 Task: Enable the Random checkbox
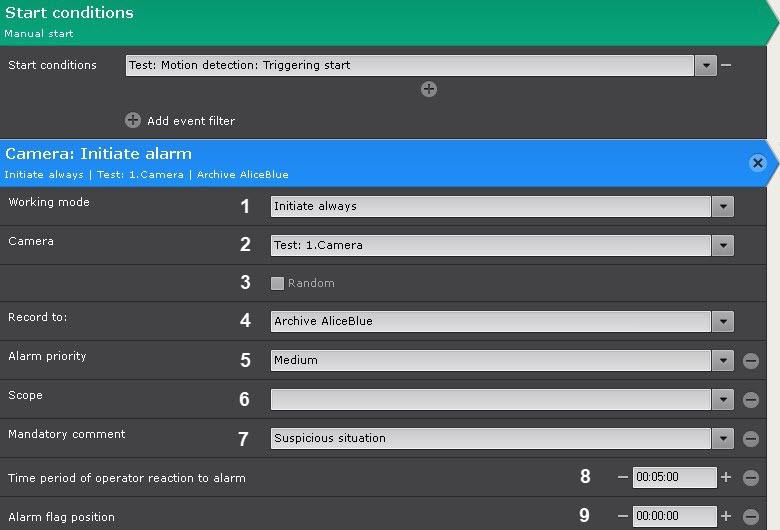[x=278, y=284]
